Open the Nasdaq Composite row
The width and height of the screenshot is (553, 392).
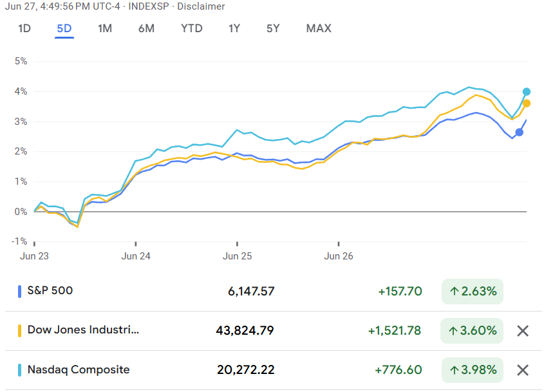274,370
